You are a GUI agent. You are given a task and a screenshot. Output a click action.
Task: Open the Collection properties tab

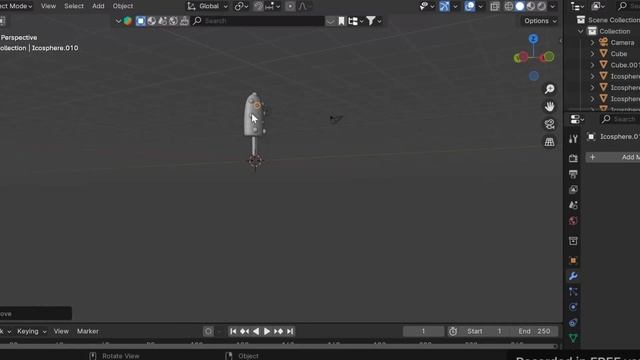(573, 241)
